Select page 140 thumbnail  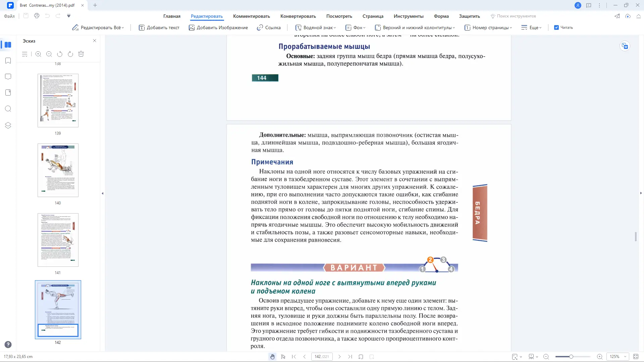click(x=58, y=170)
